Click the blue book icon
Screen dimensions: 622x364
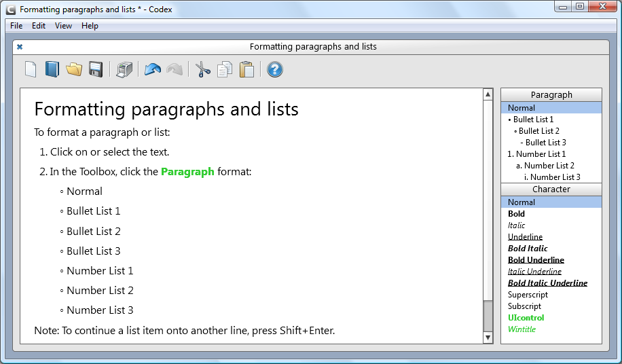pyautogui.click(x=52, y=69)
